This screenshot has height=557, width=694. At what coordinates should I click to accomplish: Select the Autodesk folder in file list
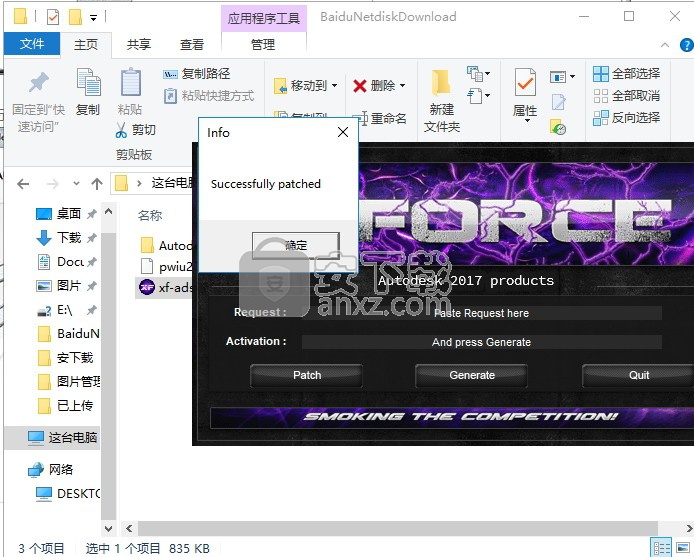[166, 245]
